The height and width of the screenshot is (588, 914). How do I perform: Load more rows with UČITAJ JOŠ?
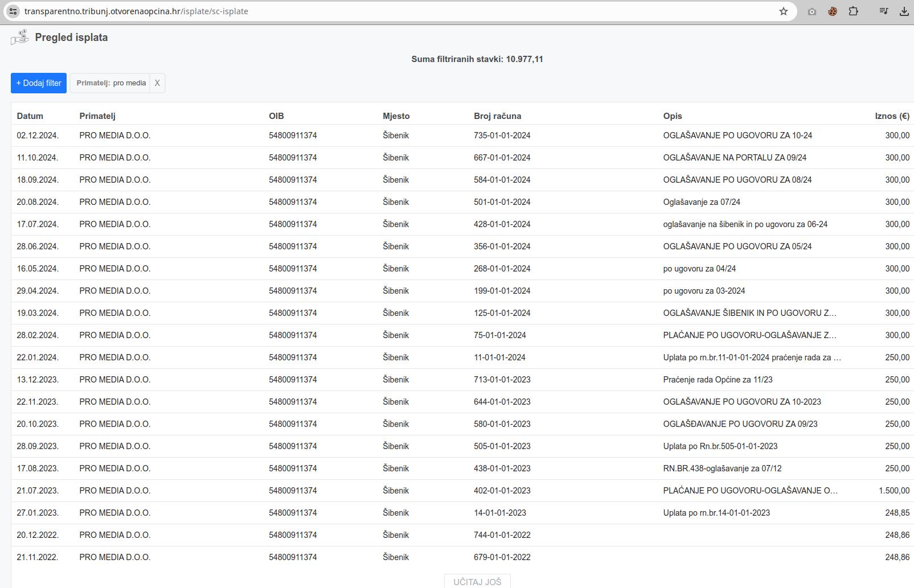(477, 581)
